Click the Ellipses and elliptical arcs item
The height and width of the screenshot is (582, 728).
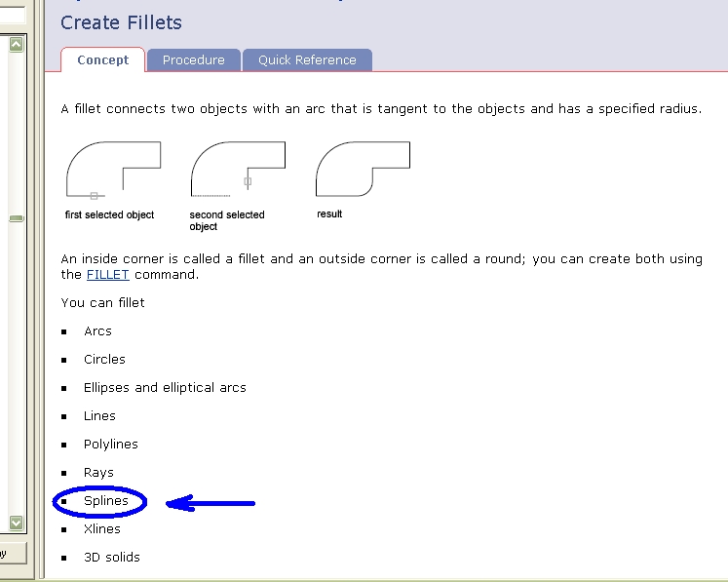165,388
